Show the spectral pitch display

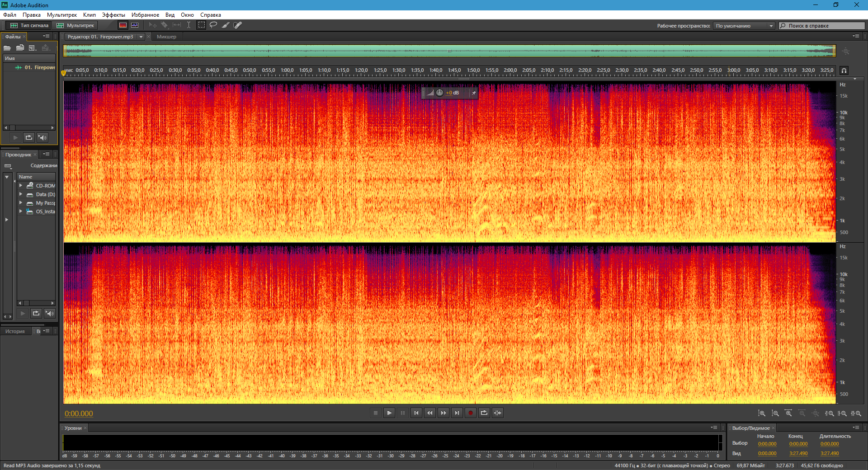(135, 25)
